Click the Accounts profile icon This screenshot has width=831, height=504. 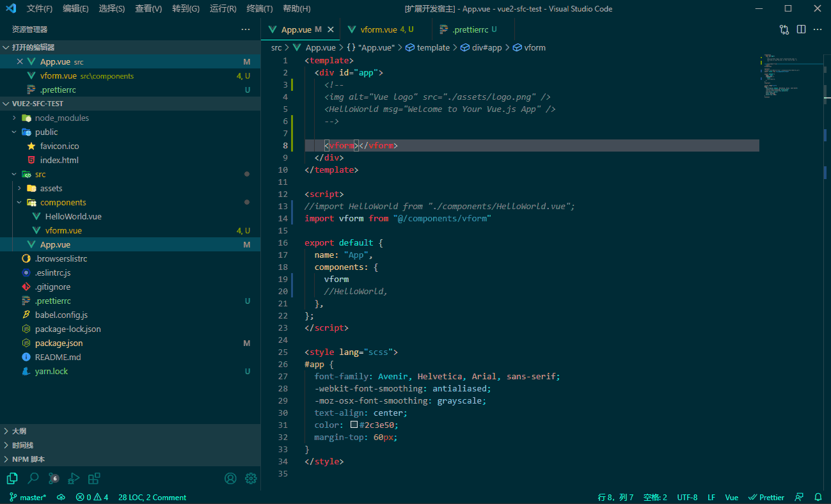click(x=230, y=478)
